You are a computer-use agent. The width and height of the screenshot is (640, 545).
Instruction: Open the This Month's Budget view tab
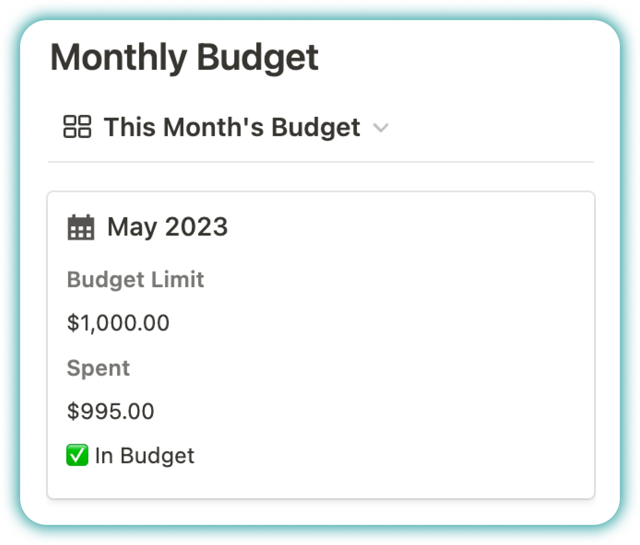click(x=225, y=127)
